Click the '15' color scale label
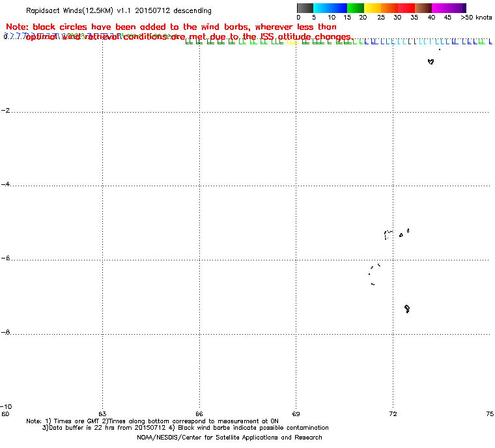Image resolution: width=495 pixels, height=448 pixels. click(347, 18)
